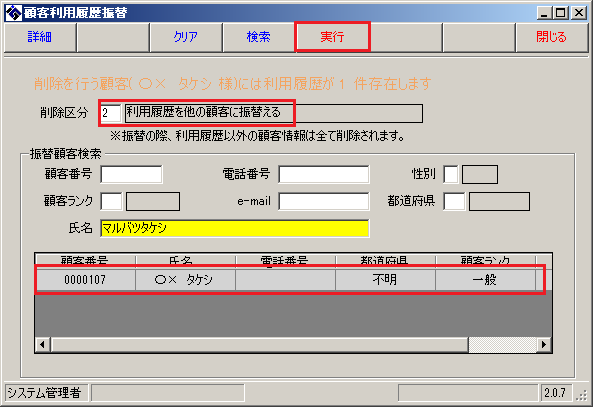Screen dimensions: 593x407
Task: Click the horizontal scrollbar track
Action: click(x=260, y=345)
